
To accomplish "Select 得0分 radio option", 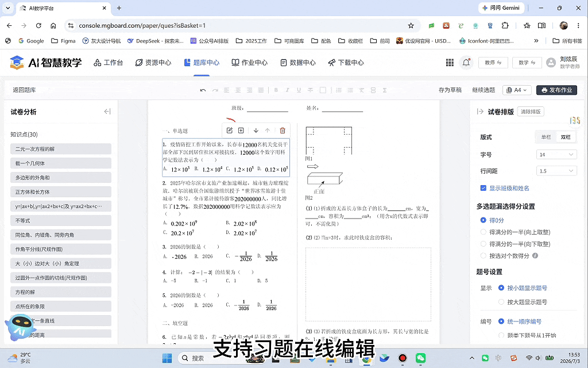I will (x=483, y=220).
